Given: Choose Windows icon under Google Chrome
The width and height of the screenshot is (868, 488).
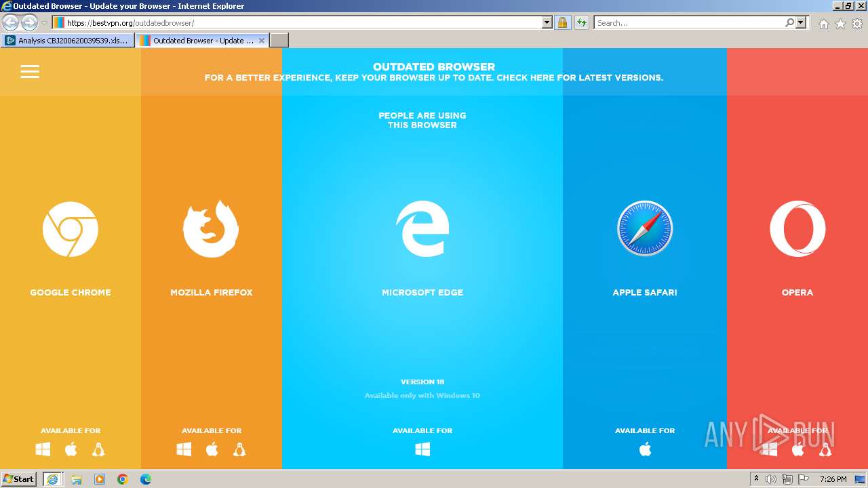Looking at the screenshot, I should (x=43, y=449).
